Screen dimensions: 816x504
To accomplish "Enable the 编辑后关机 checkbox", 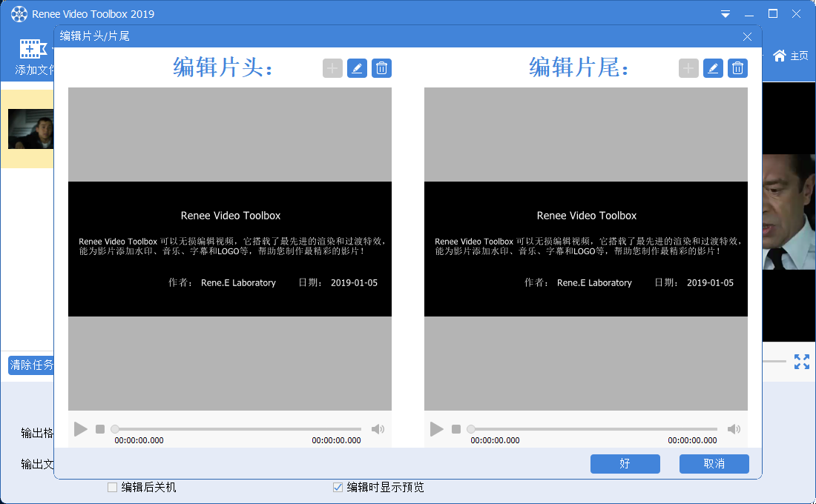I will click(x=113, y=488).
